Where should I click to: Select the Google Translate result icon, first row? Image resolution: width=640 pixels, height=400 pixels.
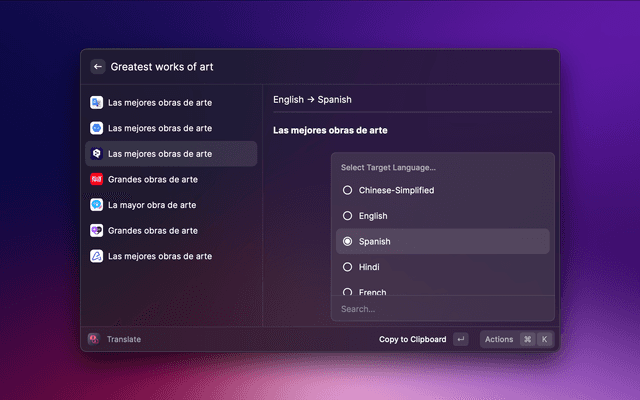point(96,102)
